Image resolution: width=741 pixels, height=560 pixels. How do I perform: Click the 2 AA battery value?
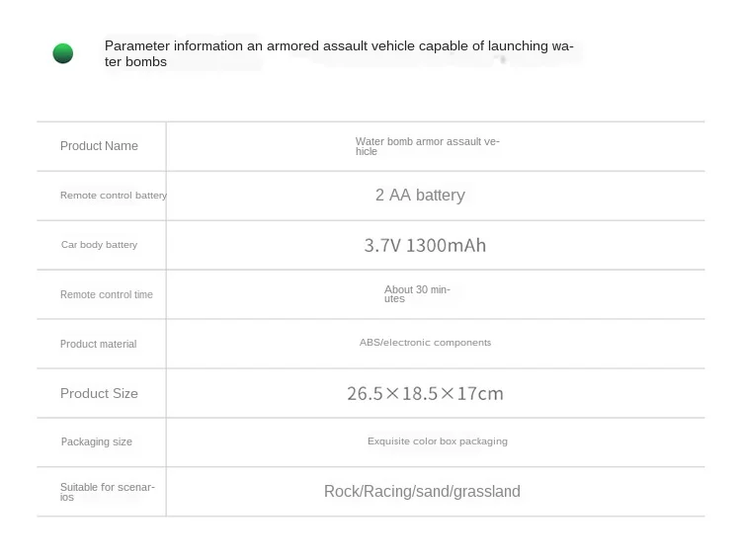[x=420, y=196]
